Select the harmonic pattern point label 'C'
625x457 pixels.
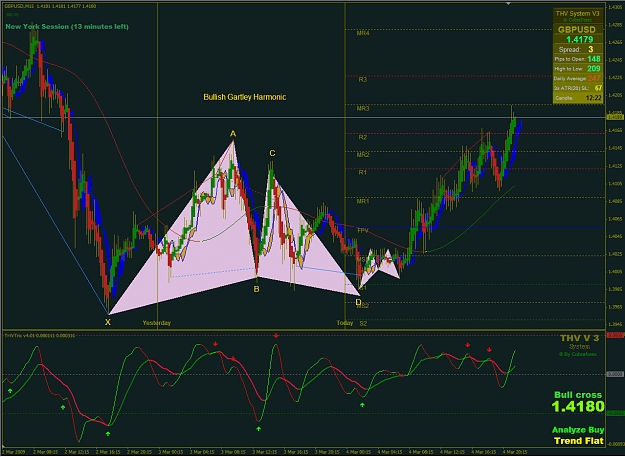(272, 153)
